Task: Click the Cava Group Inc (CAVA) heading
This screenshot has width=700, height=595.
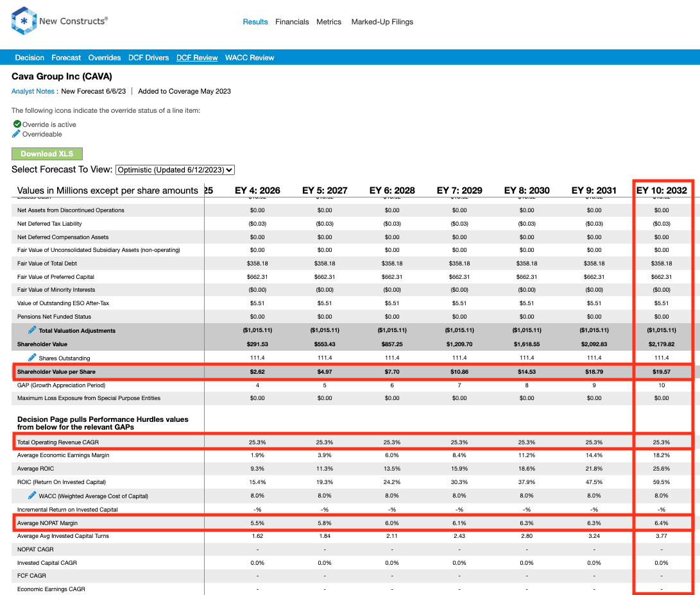Action: [x=62, y=76]
